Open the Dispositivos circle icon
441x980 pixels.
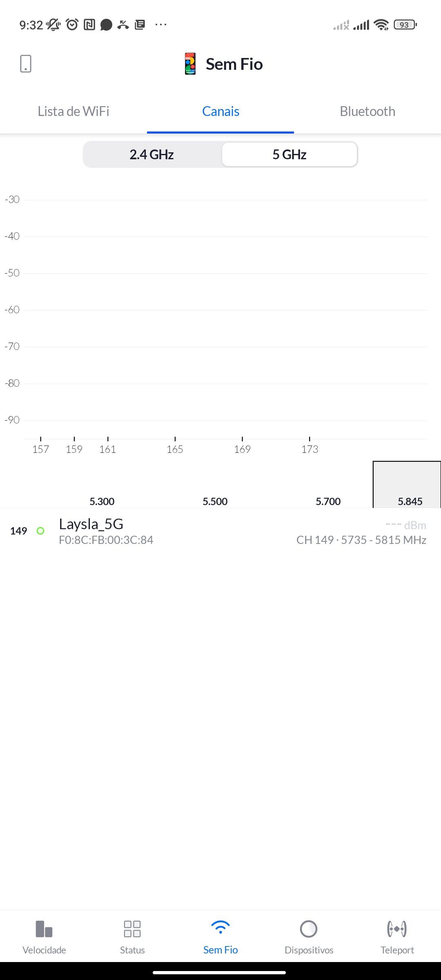309,929
